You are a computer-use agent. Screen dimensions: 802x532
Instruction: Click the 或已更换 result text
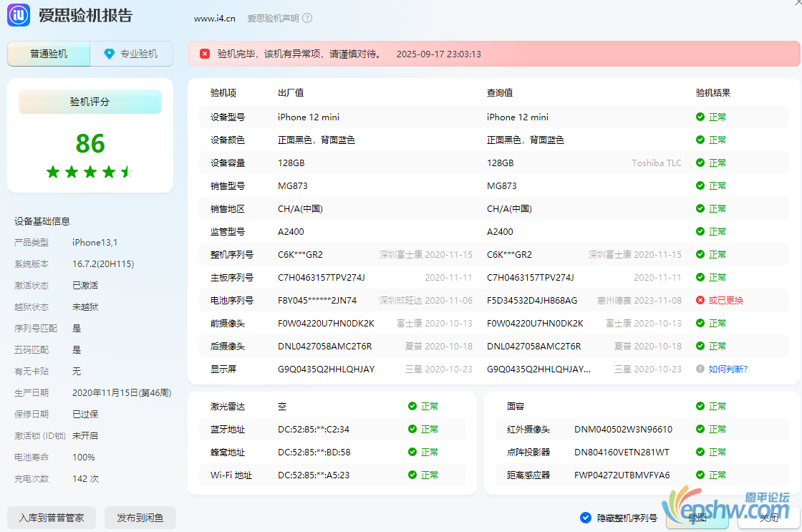[726, 300]
